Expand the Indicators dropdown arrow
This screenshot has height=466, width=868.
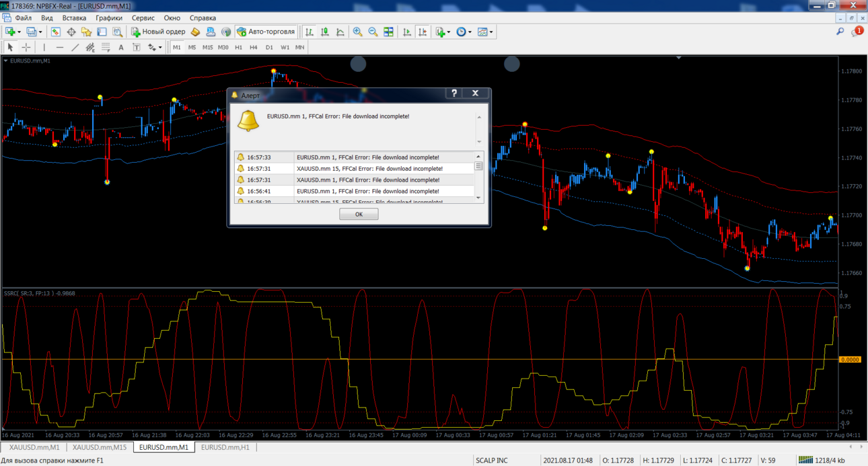(x=448, y=32)
